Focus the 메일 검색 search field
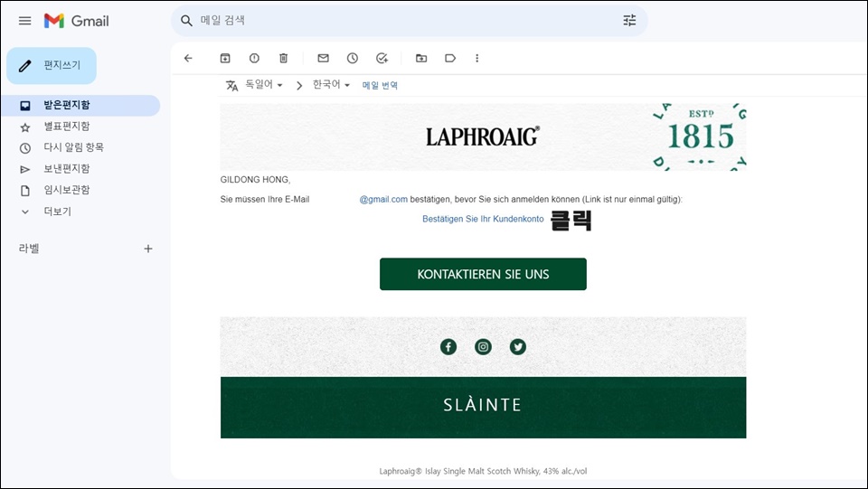 click(410, 21)
